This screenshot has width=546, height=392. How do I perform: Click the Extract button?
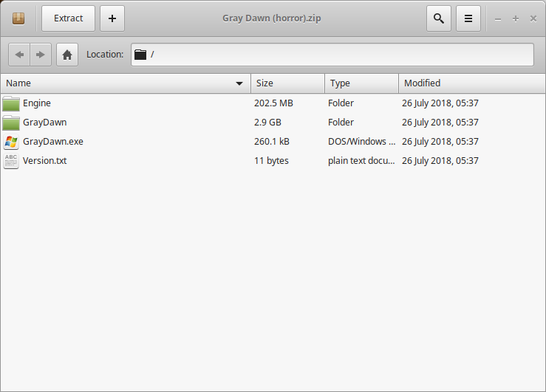(68, 18)
